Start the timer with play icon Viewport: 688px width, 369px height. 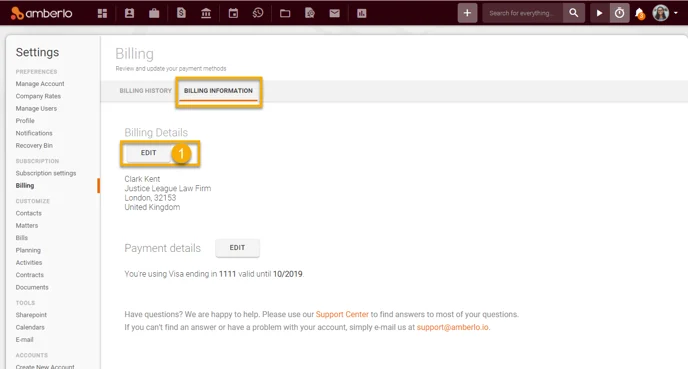coord(599,13)
